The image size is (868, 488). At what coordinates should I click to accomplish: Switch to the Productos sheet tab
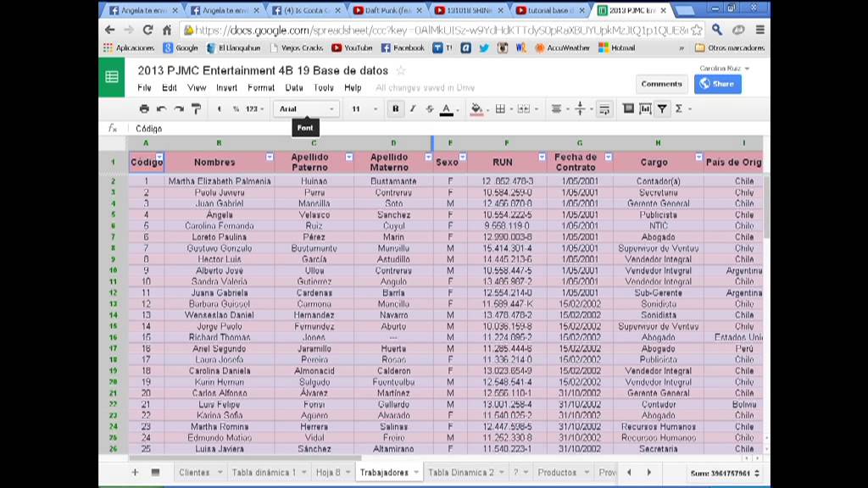pyautogui.click(x=557, y=473)
